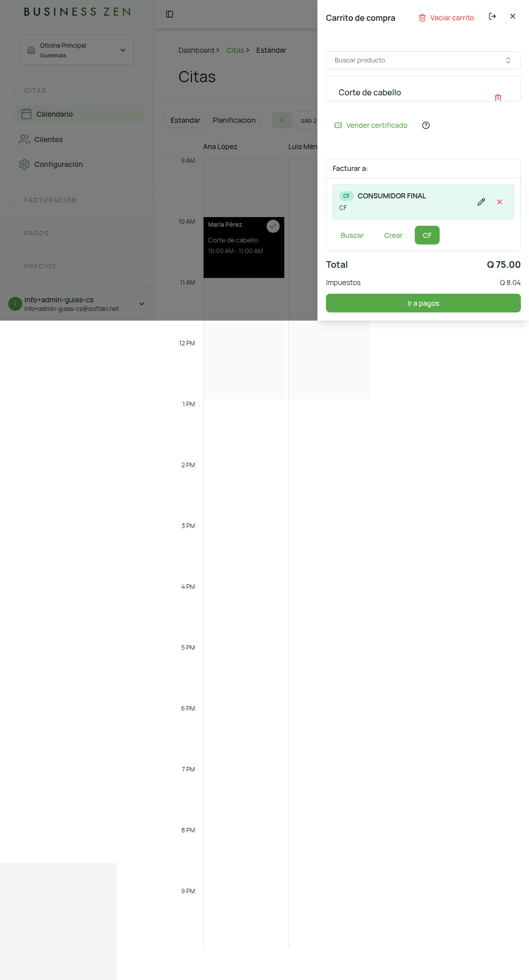Image resolution: width=529 pixels, height=980 pixels.
Task: Toggle the check mark on María Pérez's appointment
Action: point(273,226)
